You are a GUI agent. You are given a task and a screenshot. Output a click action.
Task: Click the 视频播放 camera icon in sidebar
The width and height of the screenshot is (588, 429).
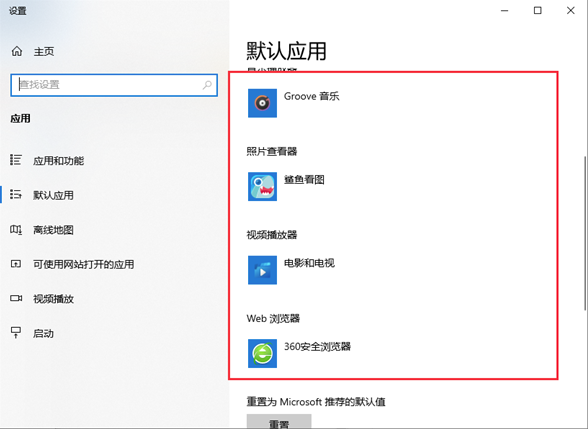point(16,298)
